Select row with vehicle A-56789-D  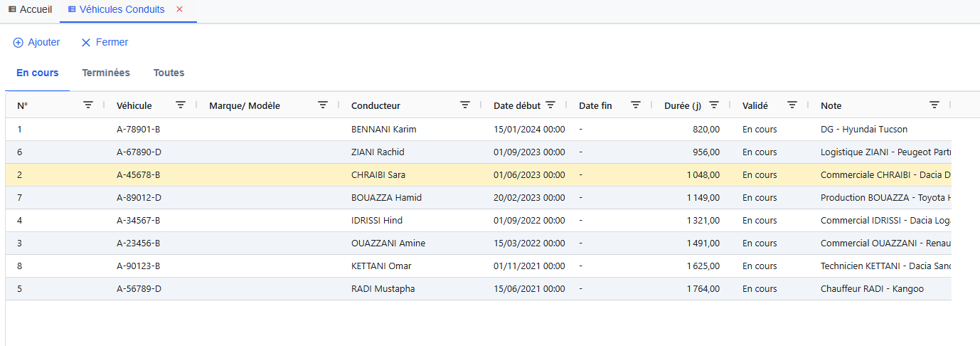click(139, 289)
